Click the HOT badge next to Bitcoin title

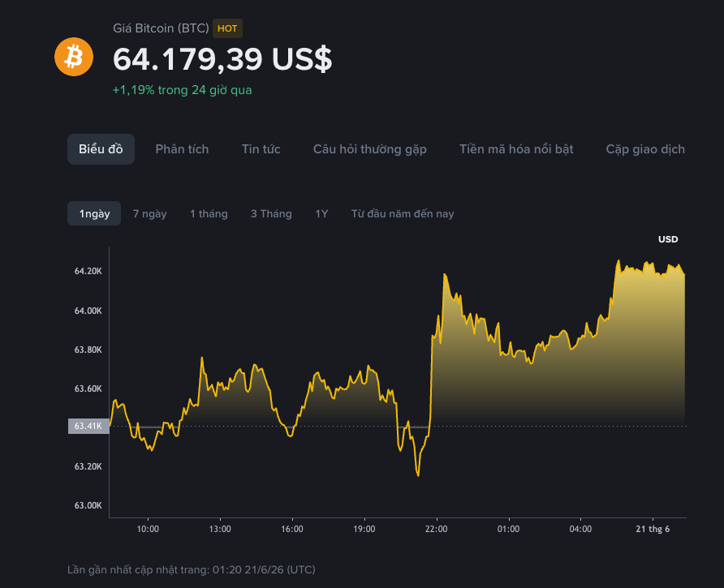[227, 28]
